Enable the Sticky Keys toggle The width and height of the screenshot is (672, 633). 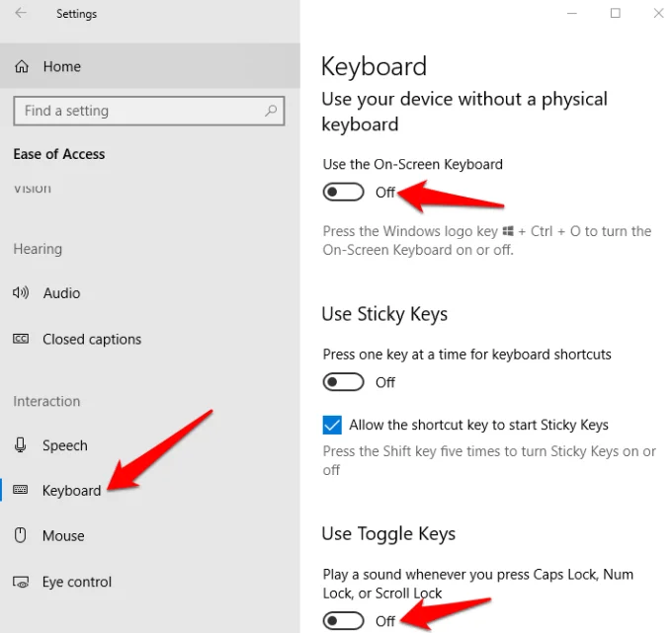coord(343,382)
